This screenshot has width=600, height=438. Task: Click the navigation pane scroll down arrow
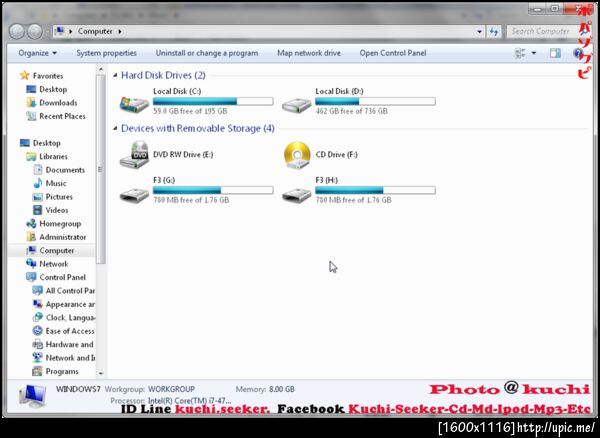[x=101, y=373]
